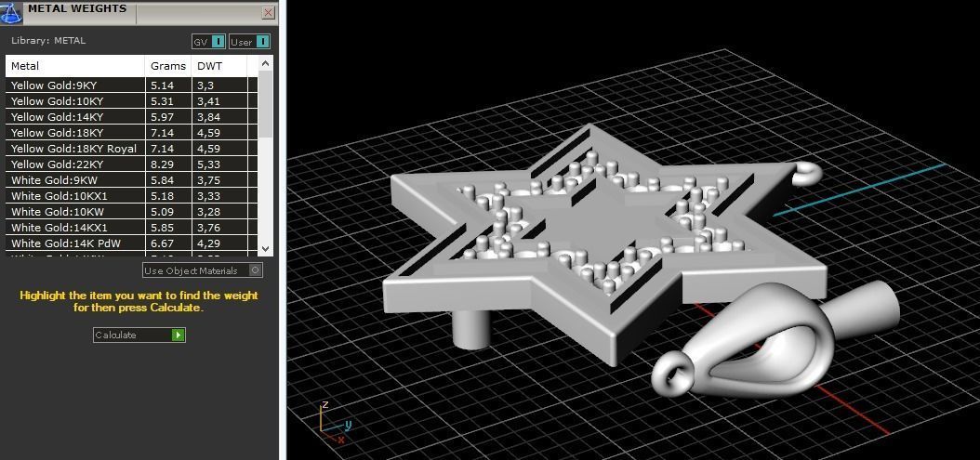980x460 pixels.
Task: Select the Yellow Gold:14KY row
Action: click(x=131, y=117)
